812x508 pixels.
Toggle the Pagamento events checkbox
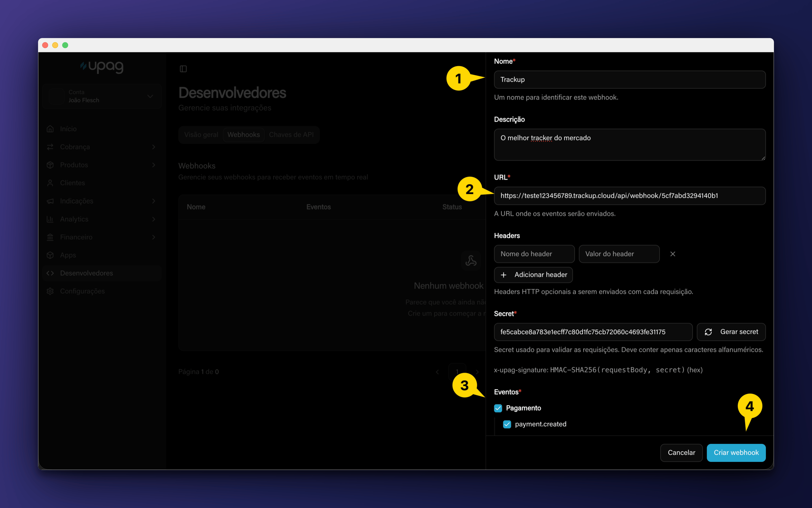tap(498, 408)
